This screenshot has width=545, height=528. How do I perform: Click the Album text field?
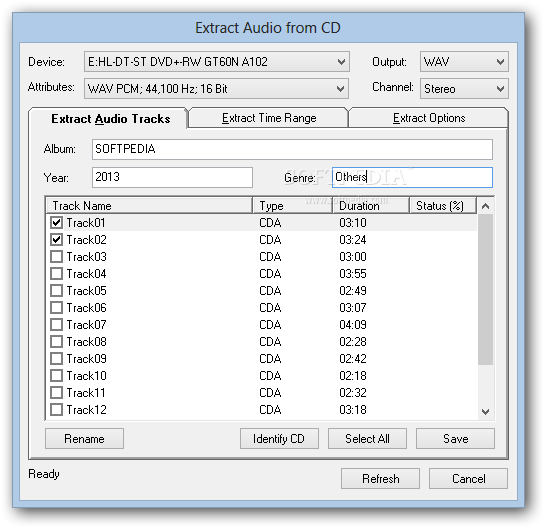click(x=292, y=149)
